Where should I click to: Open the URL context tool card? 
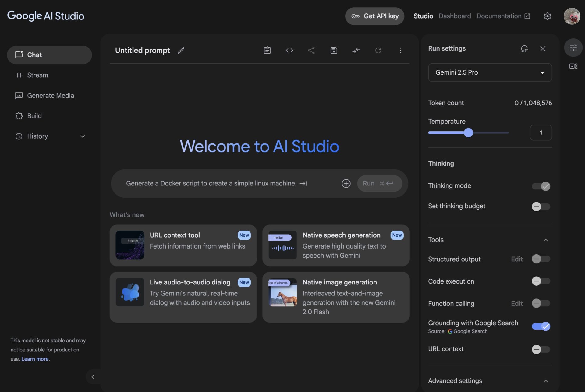click(183, 245)
